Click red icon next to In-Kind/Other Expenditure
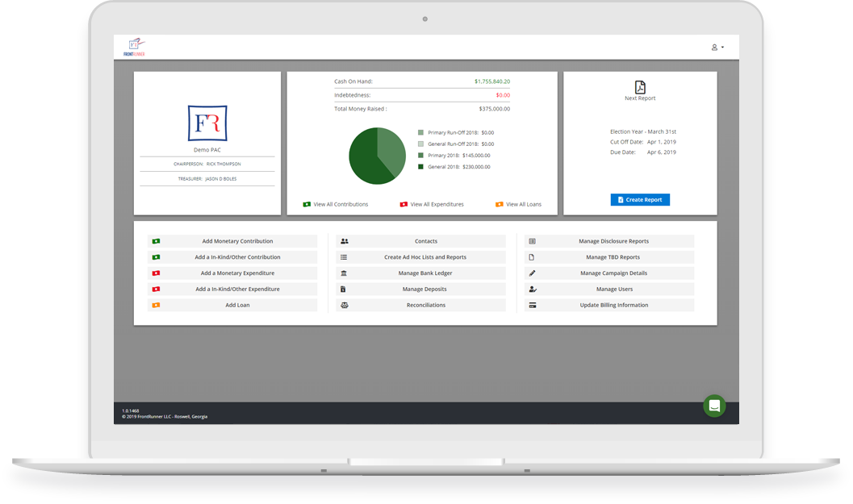The width and height of the screenshot is (853, 504). click(x=156, y=289)
